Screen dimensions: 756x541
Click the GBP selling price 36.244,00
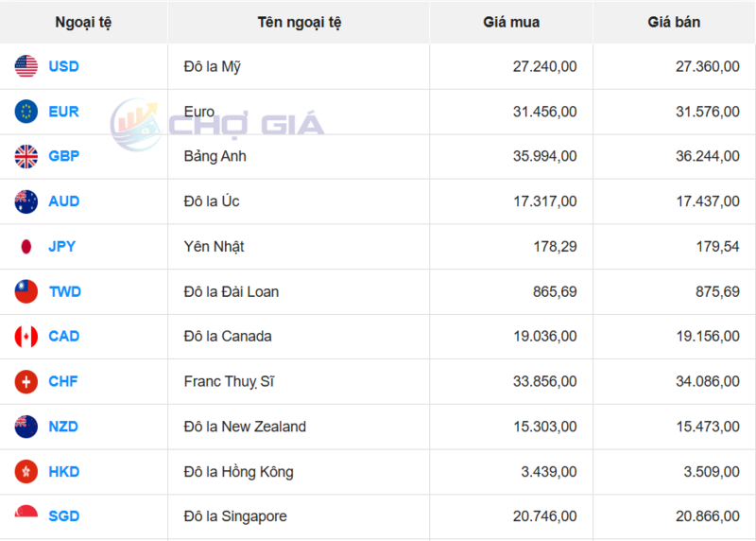pyautogui.click(x=706, y=156)
